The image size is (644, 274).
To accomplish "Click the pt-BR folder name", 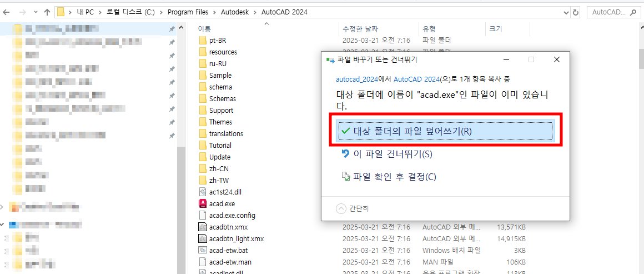I will tap(218, 41).
